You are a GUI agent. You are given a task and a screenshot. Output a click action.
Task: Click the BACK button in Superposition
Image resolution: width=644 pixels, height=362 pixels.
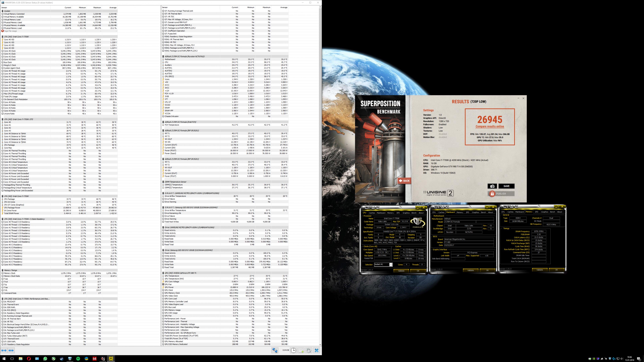[404, 181]
